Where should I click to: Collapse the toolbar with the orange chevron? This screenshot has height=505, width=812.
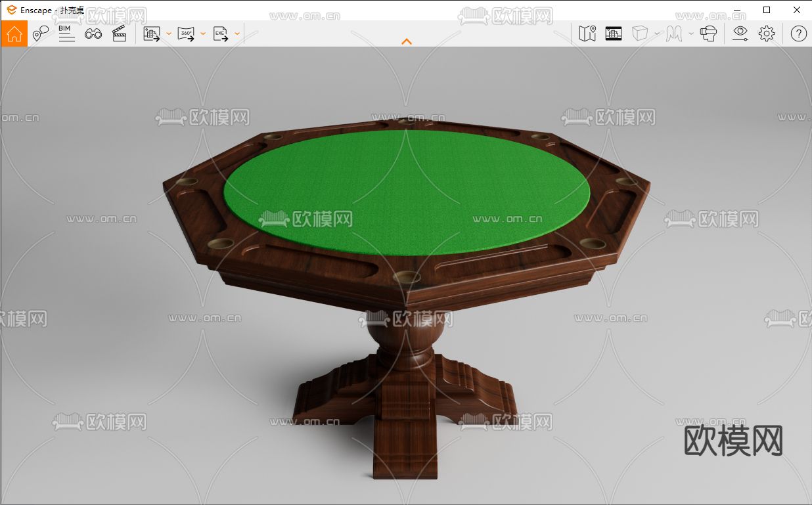tap(407, 41)
